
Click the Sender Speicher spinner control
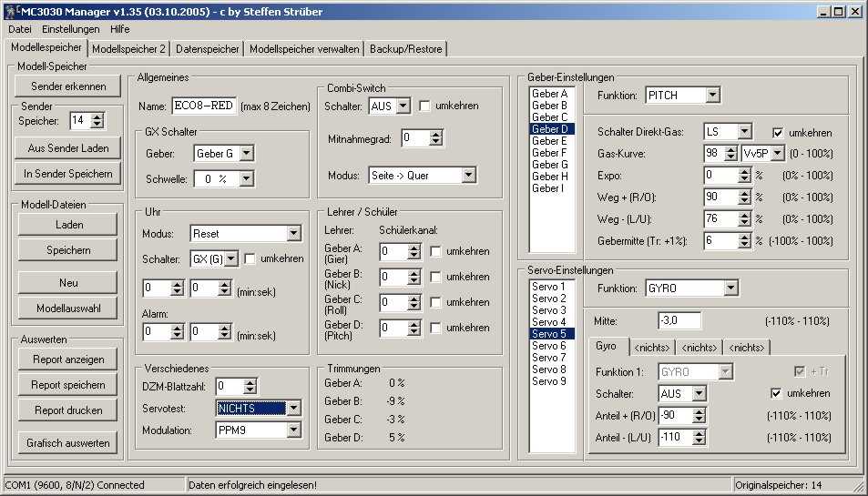[97, 120]
